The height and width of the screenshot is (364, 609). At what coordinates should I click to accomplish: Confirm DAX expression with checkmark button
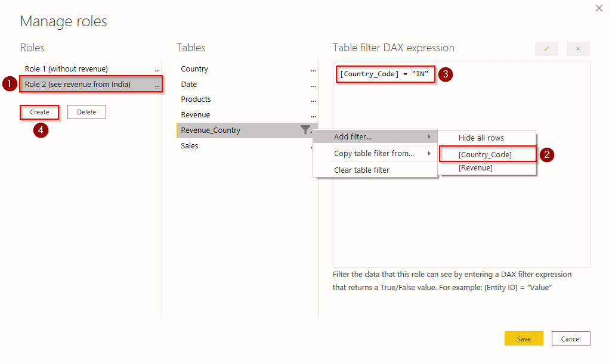pos(546,49)
